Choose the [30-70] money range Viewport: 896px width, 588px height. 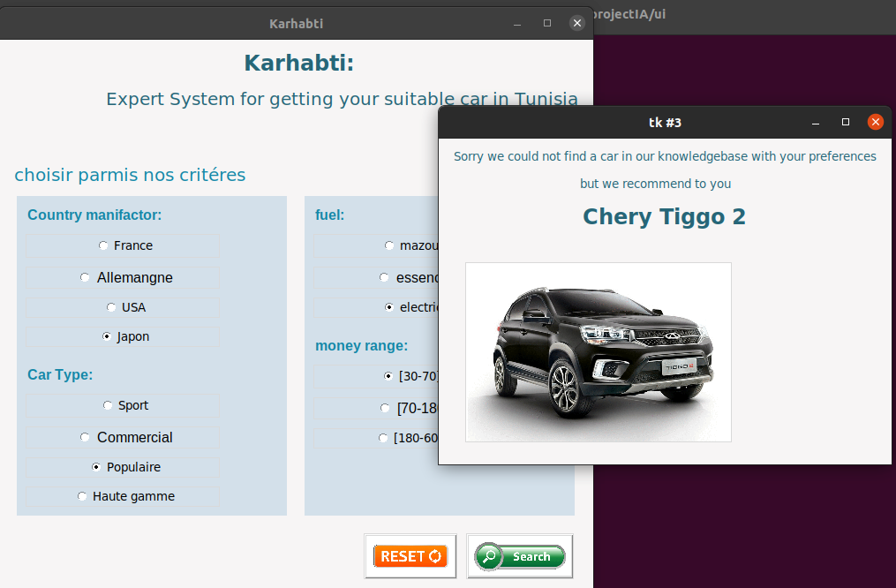click(x=376, y=376)
